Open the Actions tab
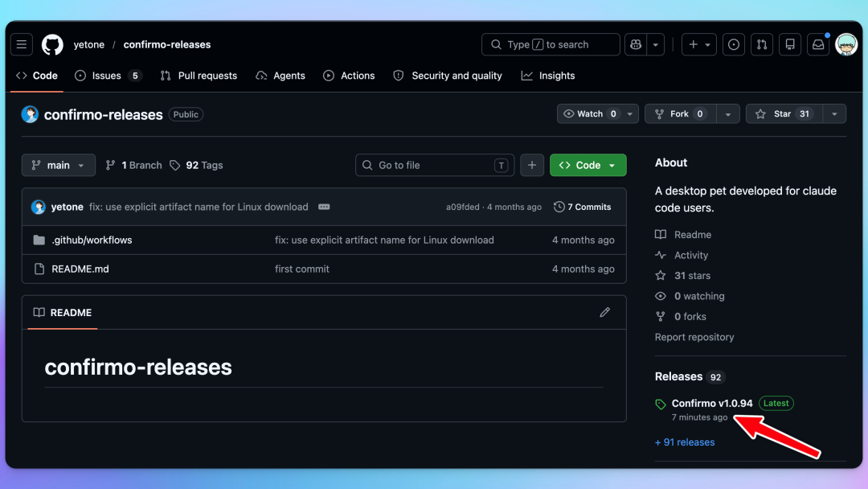The image size is (868, 489). [x=349, y=76]
